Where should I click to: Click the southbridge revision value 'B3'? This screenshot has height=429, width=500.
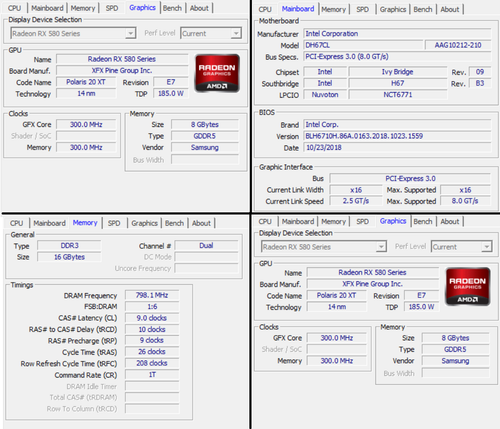480,83
